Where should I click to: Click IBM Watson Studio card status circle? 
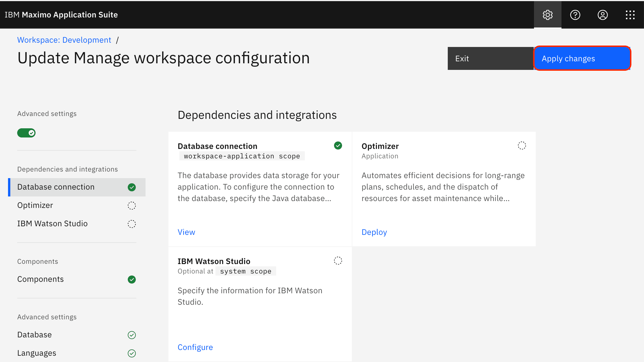(338, 261)
